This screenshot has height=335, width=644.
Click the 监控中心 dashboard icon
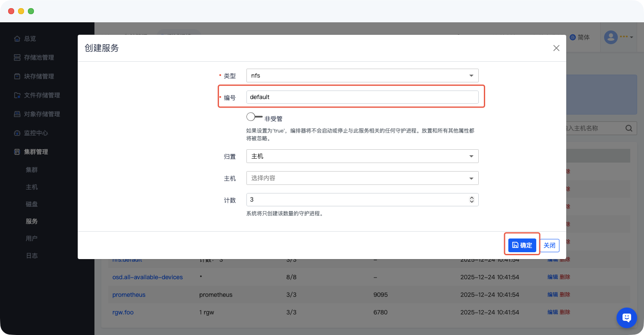click(17, 133)
